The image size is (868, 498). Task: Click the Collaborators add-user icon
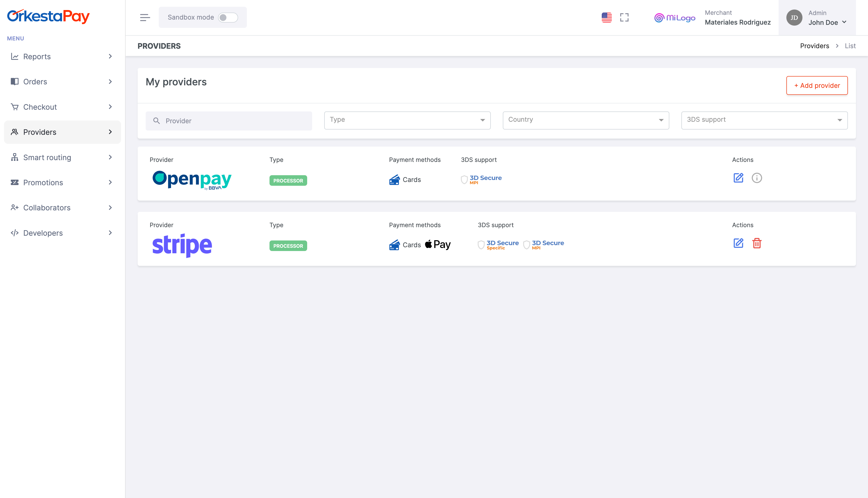(x=15, y=207)
